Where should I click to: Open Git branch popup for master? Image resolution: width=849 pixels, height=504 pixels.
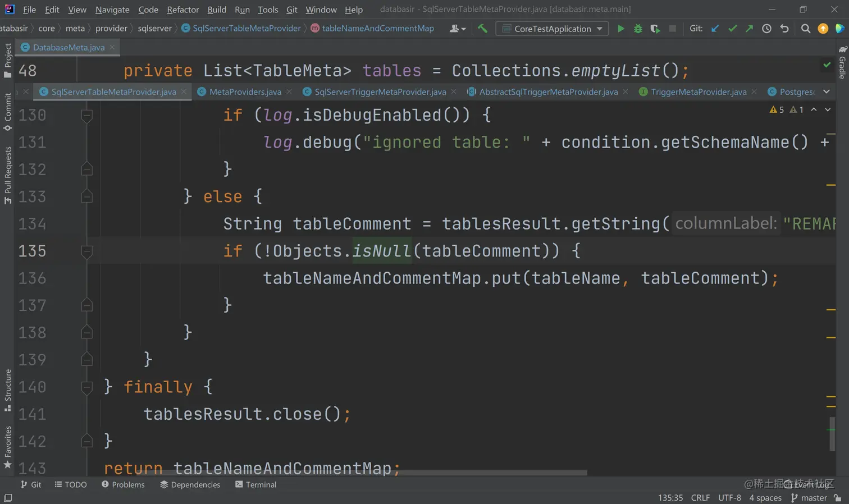pos(809,498)
